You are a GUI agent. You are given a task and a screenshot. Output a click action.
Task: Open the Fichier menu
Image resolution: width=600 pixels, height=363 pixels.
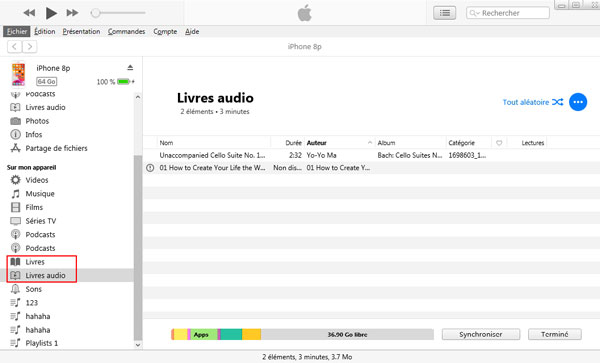click(17, 31)
